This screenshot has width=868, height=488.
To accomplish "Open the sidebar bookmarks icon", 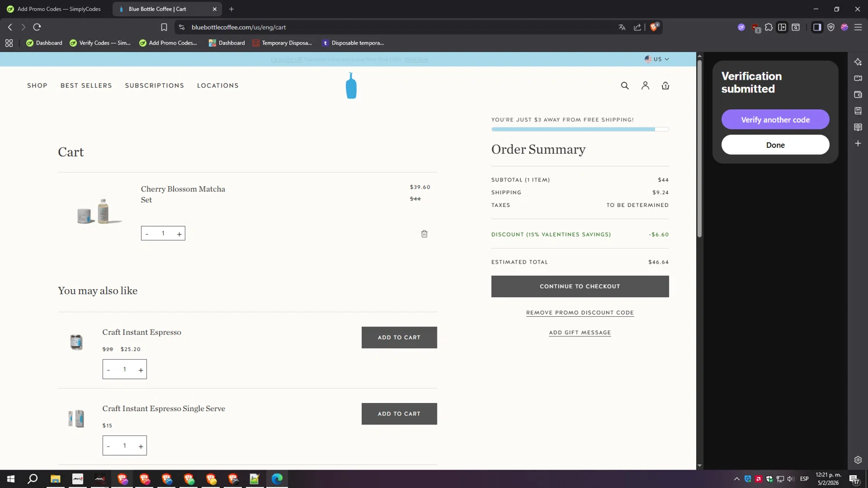I will point(858,110).
